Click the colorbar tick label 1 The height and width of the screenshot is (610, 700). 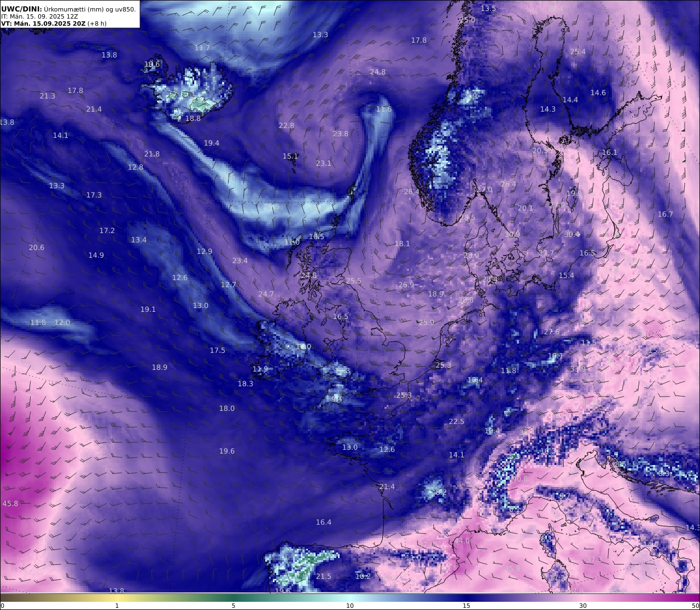pos(117,606)
